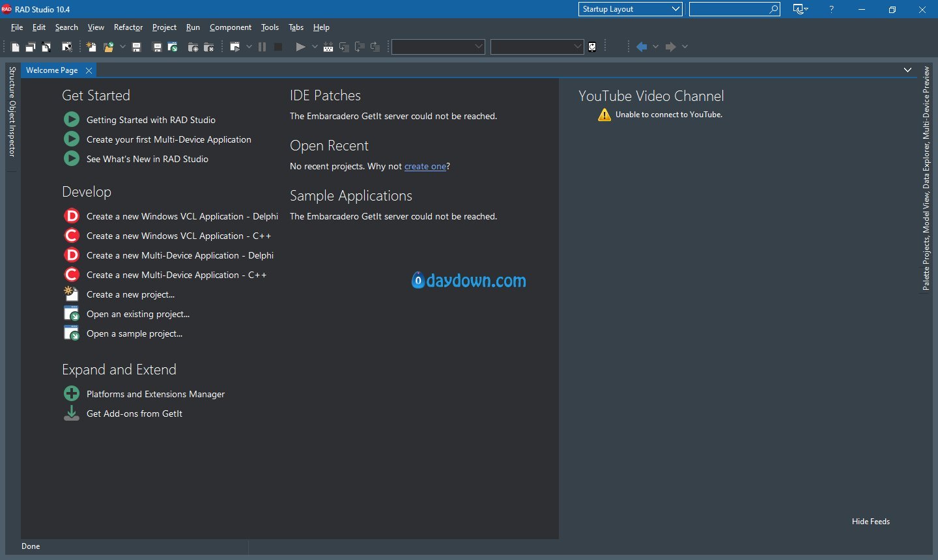This screenshot has height=560, width=938.
Task: Open the Refactor menu
Action: [128, 27]
